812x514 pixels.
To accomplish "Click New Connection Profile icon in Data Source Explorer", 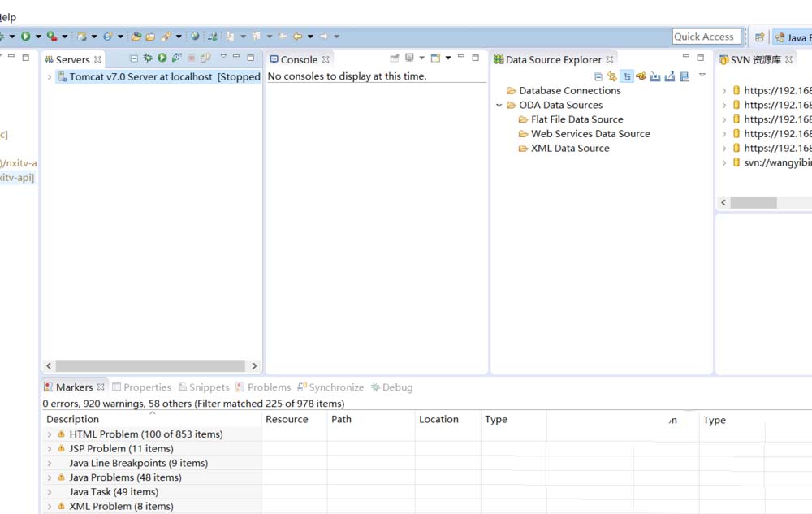I will (641, 76).
